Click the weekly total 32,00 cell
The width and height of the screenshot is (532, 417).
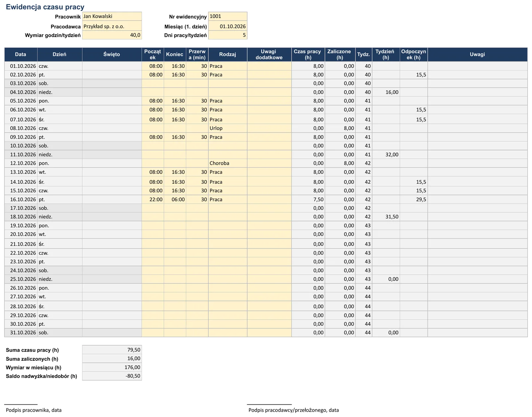tap(386, 154)
